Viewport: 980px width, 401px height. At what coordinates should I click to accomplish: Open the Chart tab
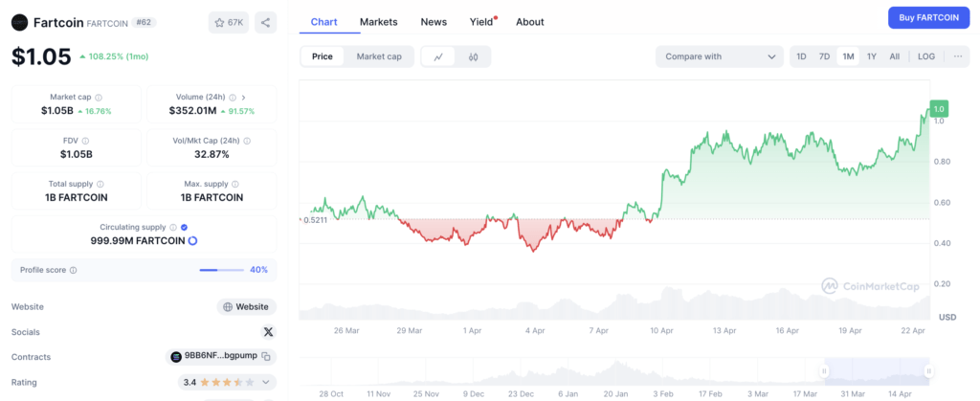click(323, 22)
